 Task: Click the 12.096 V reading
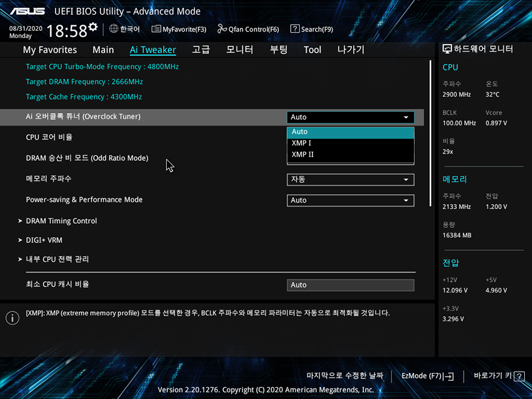click(455, 290)
